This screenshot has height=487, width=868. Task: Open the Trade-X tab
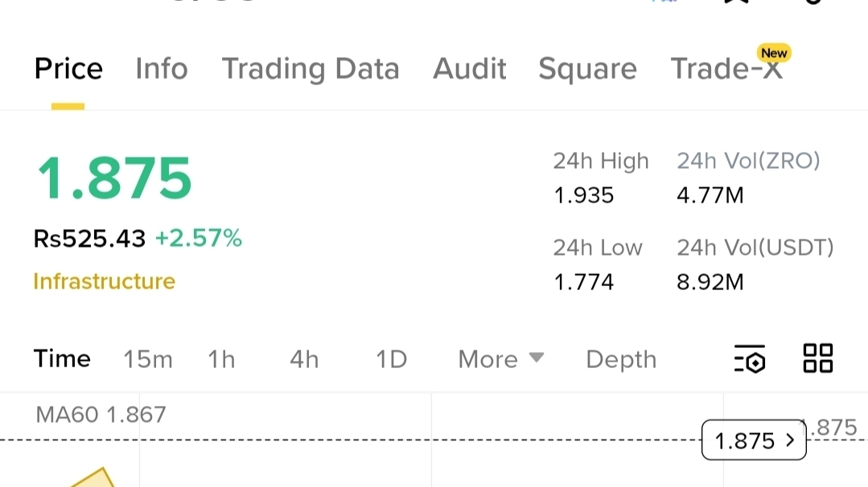(x=726, y=69)
